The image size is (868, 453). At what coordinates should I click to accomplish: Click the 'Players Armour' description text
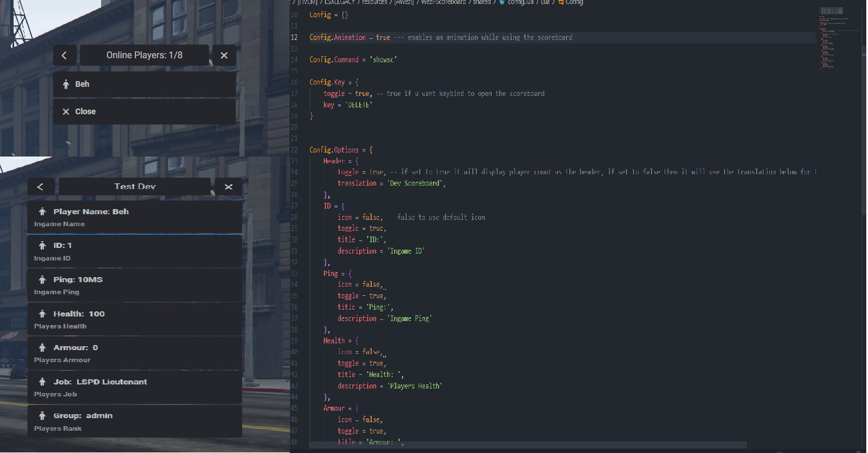pyautogui.click(x=62, y=360)
